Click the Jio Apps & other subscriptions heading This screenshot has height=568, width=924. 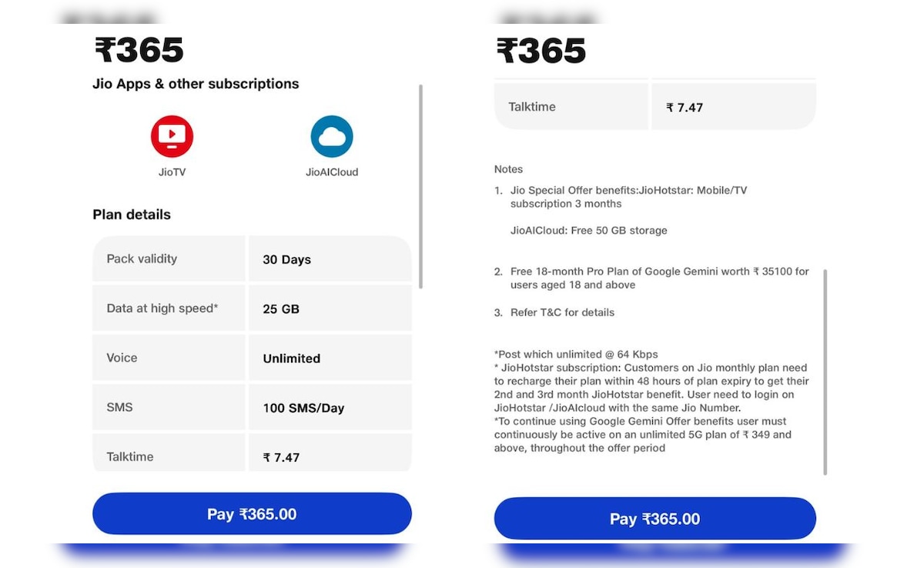point(196,84)
